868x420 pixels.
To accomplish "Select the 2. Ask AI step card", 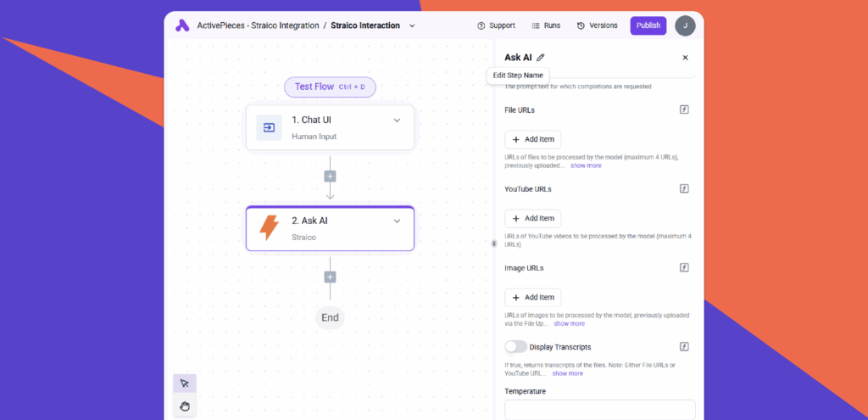I will coord(330,228).
